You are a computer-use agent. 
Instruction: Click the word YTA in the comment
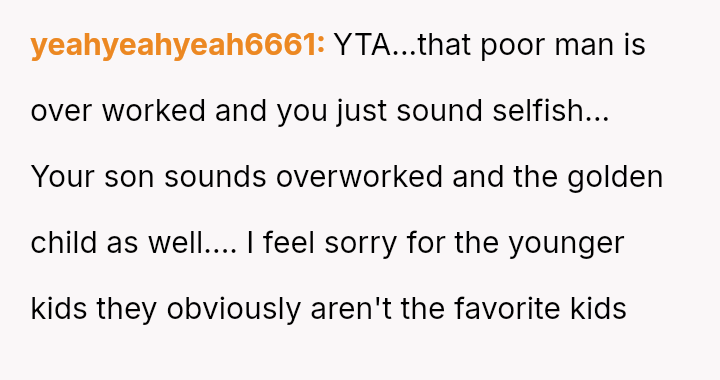(x=362, y=45)
